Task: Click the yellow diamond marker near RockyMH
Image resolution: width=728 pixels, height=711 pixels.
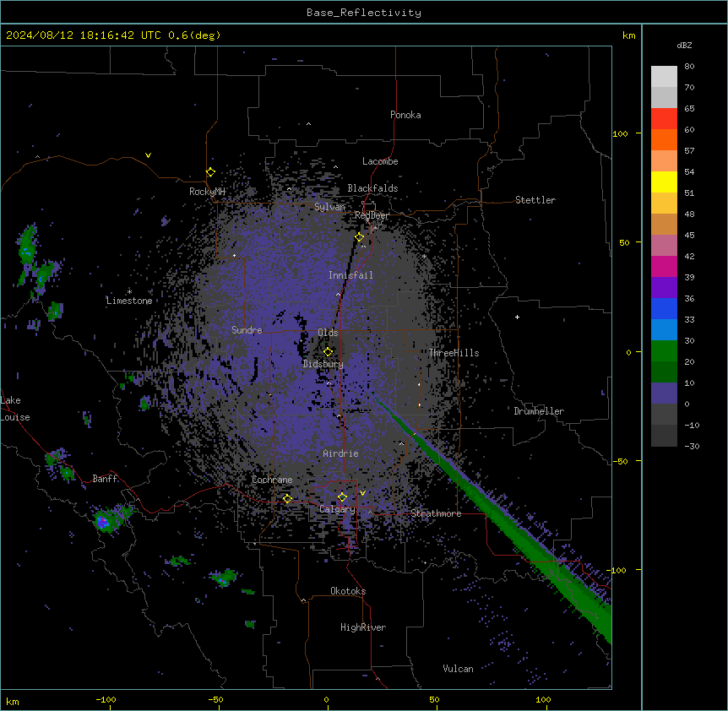Action: click(210, 172)
